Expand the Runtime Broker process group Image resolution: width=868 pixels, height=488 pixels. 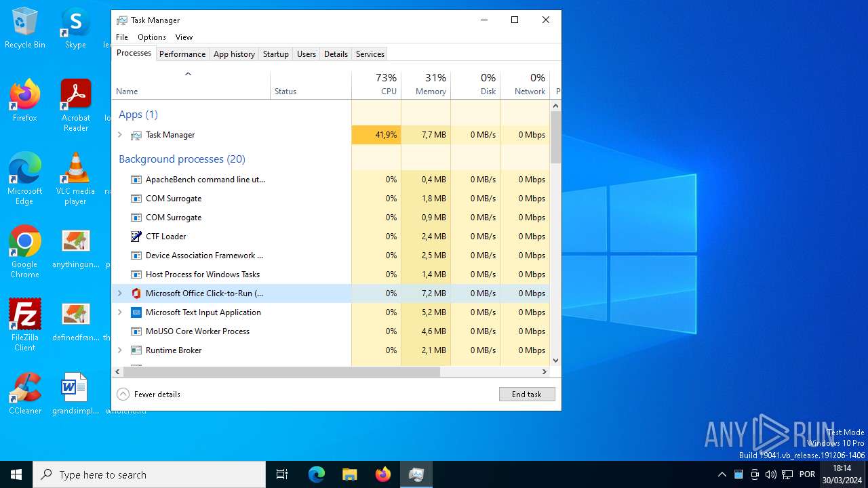[120, 350]
